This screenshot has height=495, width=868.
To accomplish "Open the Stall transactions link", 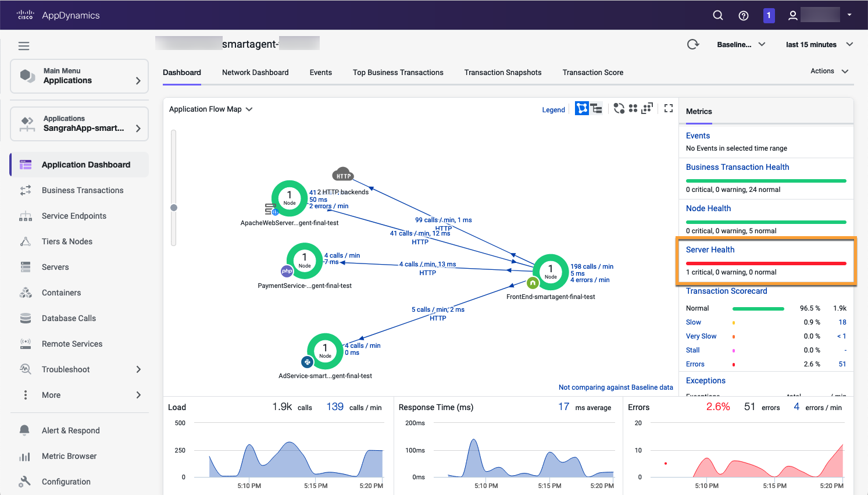I will click(x=693, y=350).
